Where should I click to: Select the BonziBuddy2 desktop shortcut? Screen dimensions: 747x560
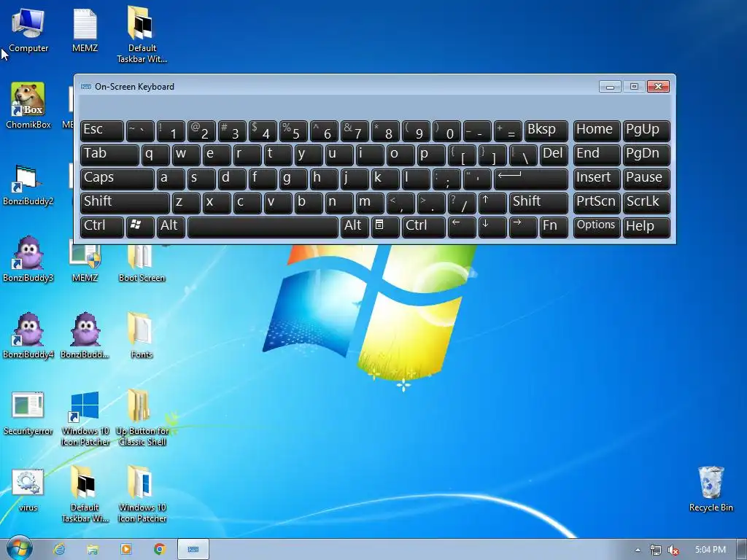click(x=28, y=183)
